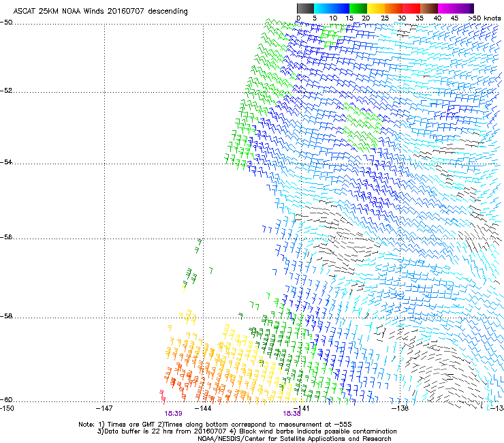The image size is (504, 443).
Task: Click the 'Times are GMT' note line
Action: click(215, 425)
